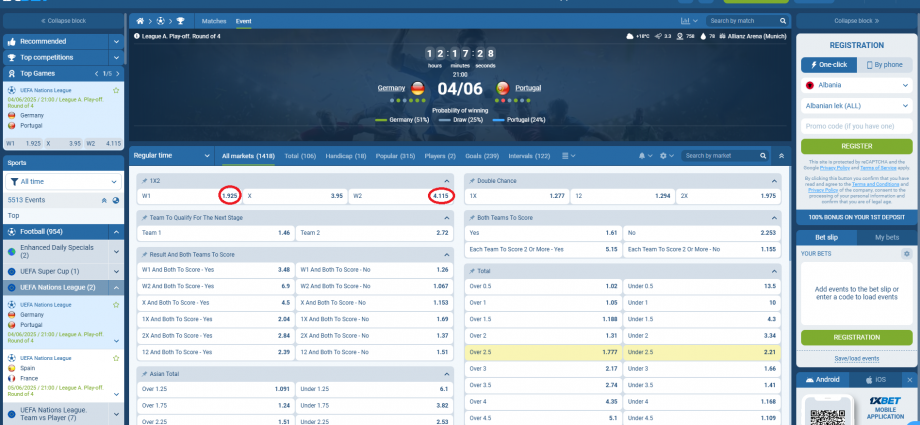
Task: Click the trophy icon in the breadcrumb
Action: point(180,21)
